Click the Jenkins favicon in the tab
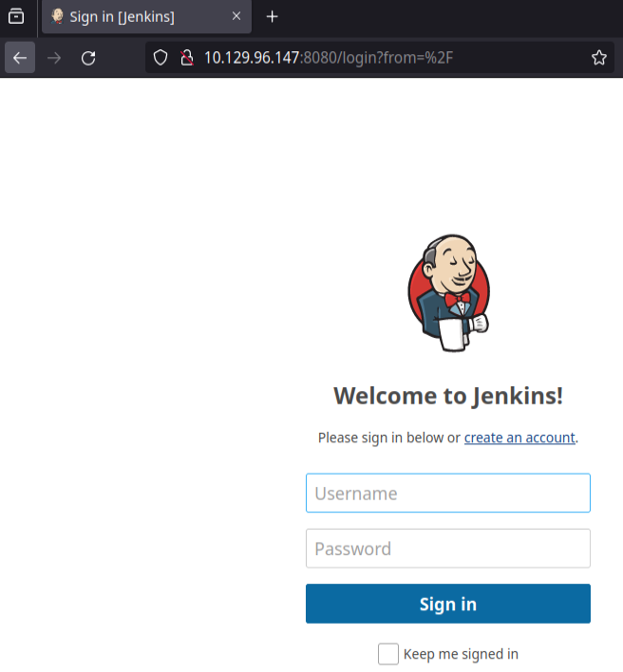623x672 pixels. [57, 16]
